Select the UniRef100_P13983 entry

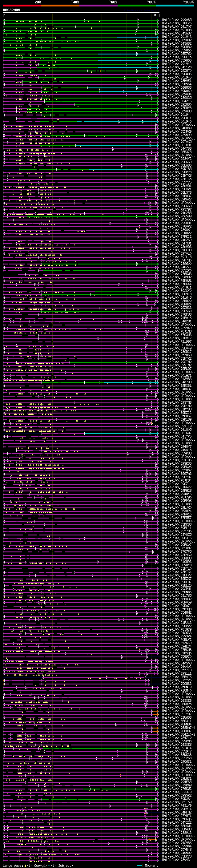pos(176,379)
